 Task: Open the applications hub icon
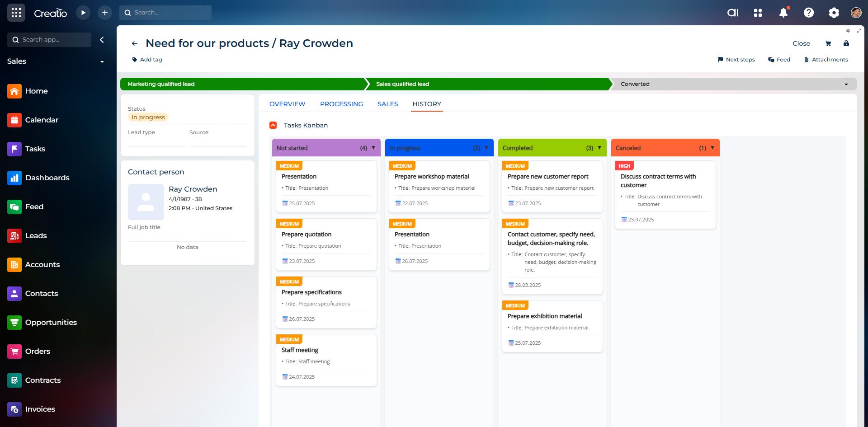tap(758, 13)
